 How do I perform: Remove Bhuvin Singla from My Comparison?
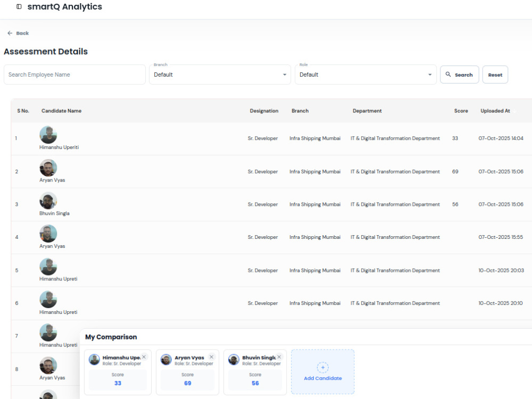279,357
